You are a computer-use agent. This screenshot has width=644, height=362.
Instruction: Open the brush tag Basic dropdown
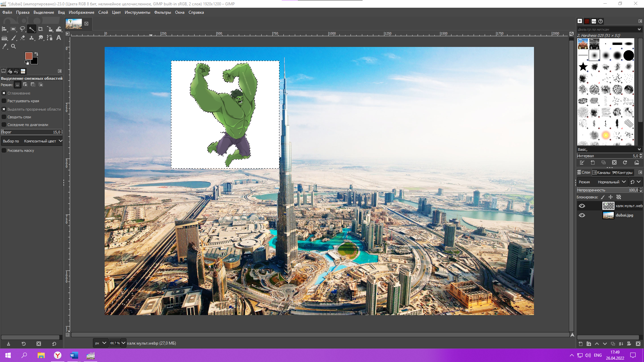(609, 149)
